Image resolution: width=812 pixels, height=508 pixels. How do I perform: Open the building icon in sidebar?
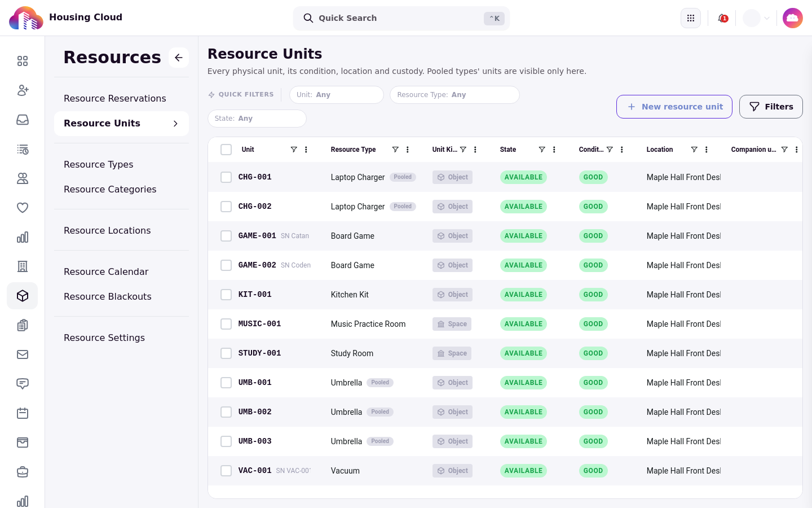point(23,266)
